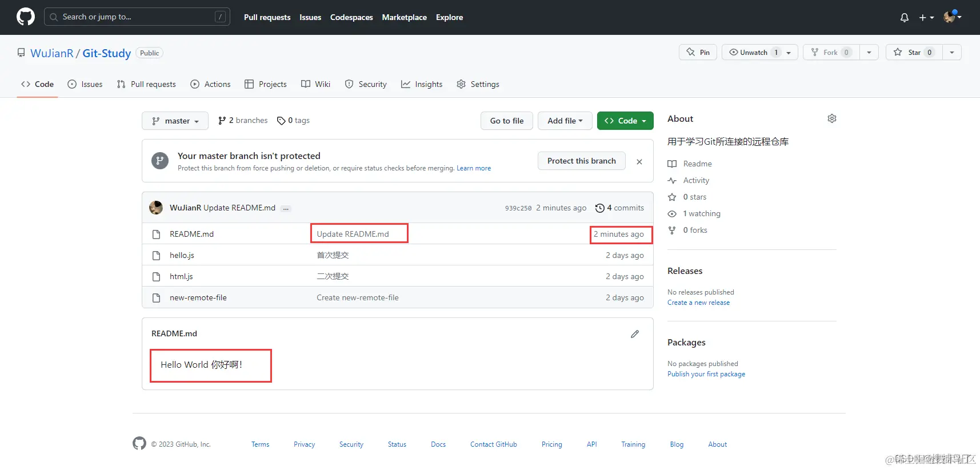This screenshot has height=469, width=980.
Task: Dismiss branch protection notice
Action: [639, 162]
